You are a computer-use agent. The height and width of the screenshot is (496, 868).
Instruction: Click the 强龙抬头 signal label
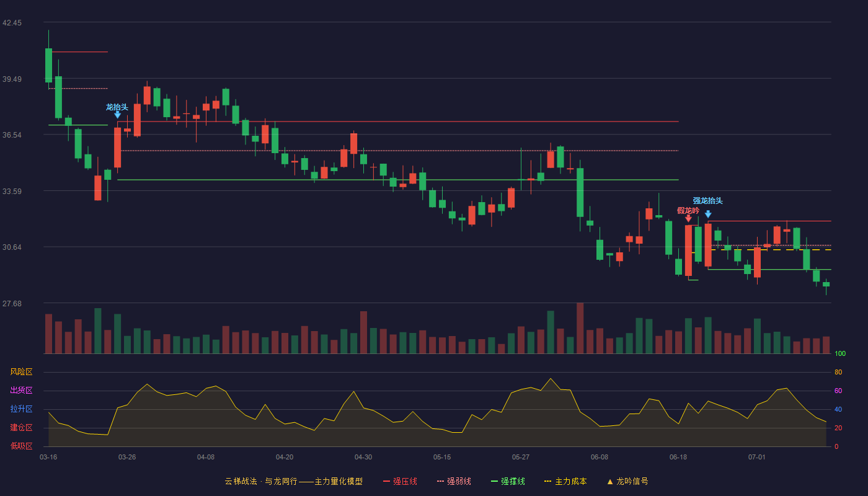tap(708, 201)
